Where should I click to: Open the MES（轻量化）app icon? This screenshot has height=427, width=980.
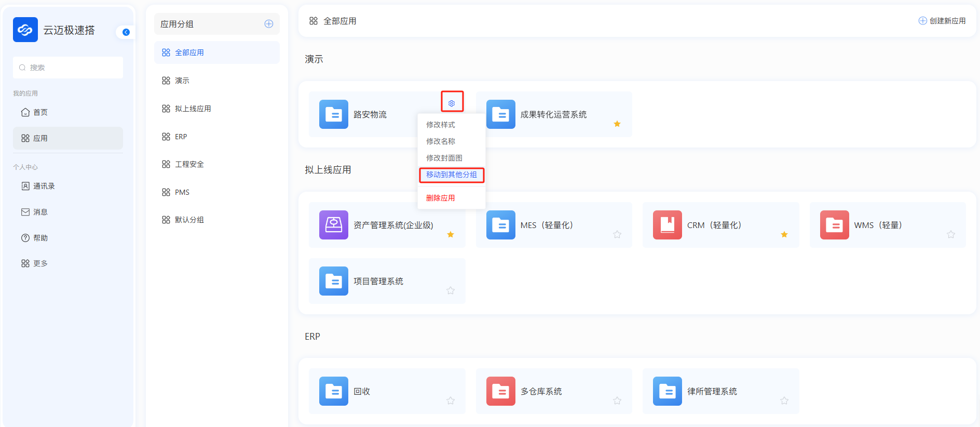coord(500,225)
